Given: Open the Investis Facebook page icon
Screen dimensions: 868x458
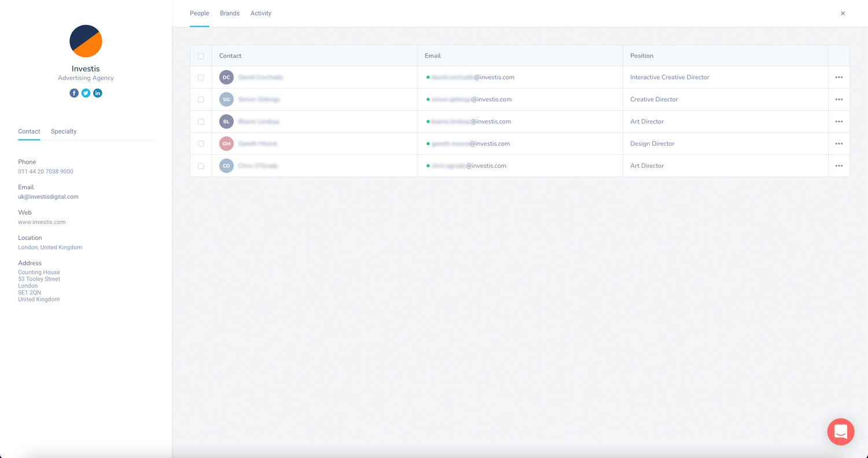Looking at the screenshot, I should (74, 93).
